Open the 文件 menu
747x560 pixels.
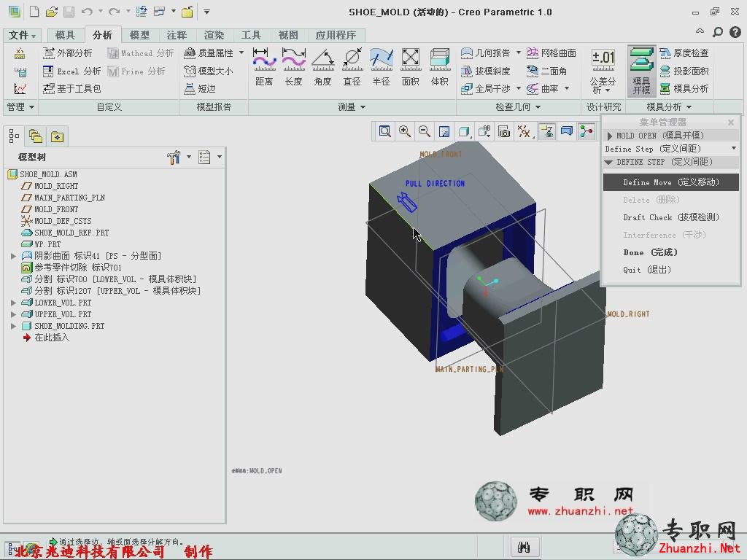[x=23, y=35]
